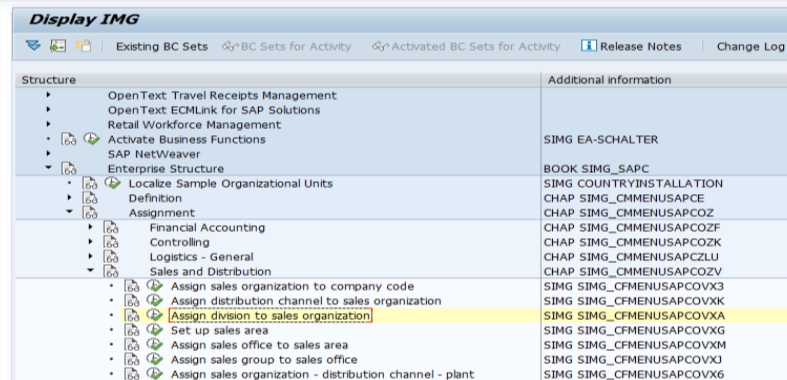Image resolution: width=787 pixels, height=380 pixels.
Task: Click BC Sets for Activity button
Action: pos(287,47)
